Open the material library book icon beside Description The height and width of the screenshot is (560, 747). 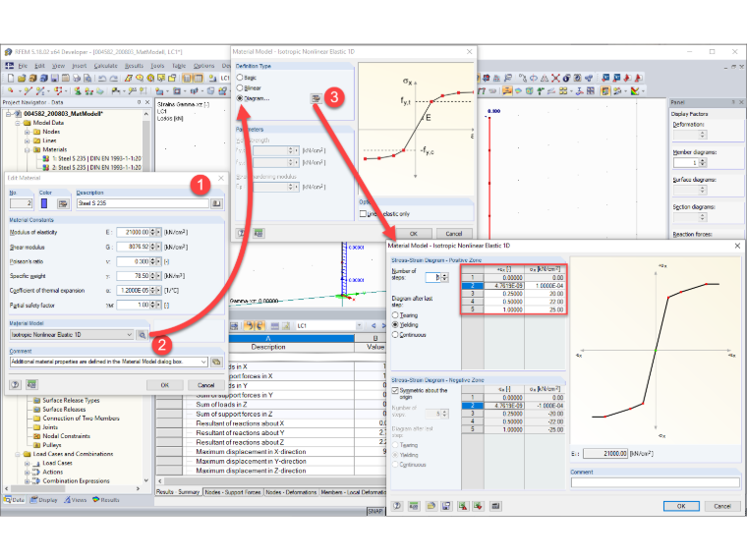(216, 203)
